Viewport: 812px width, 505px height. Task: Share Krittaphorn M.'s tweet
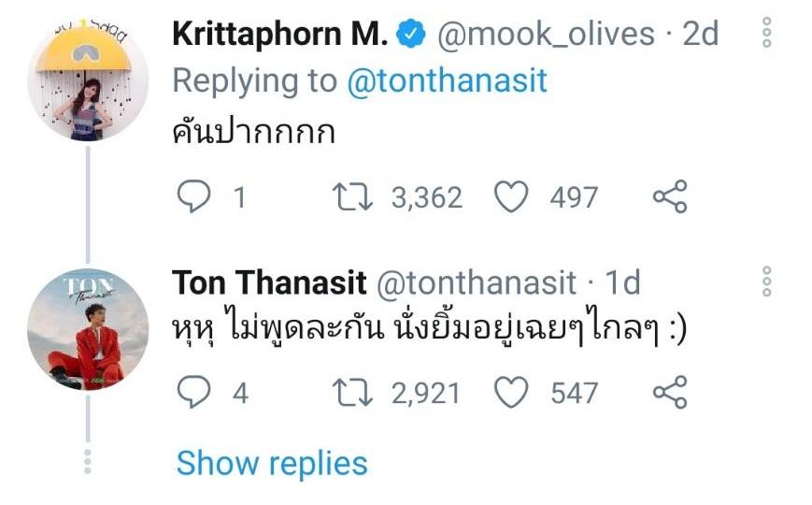(669, 197)
